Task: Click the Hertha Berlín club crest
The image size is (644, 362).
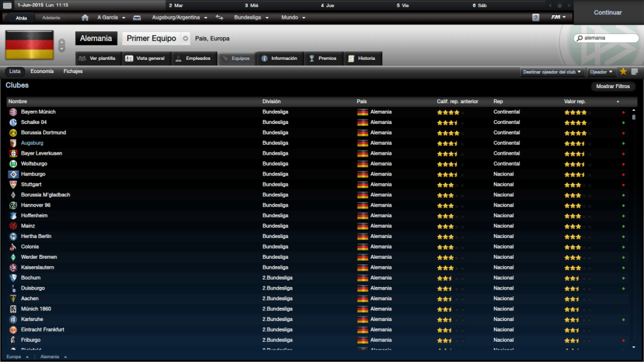Action: coord(13,236)
